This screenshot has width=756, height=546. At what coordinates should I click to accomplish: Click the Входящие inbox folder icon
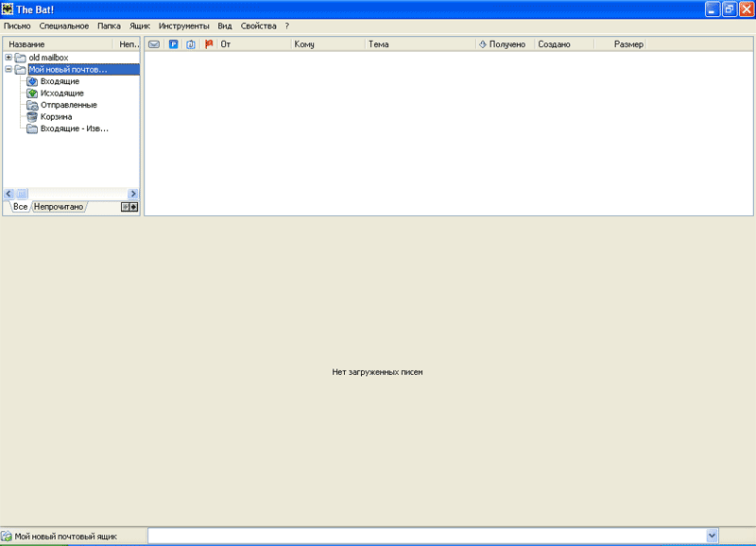point(32,81)
